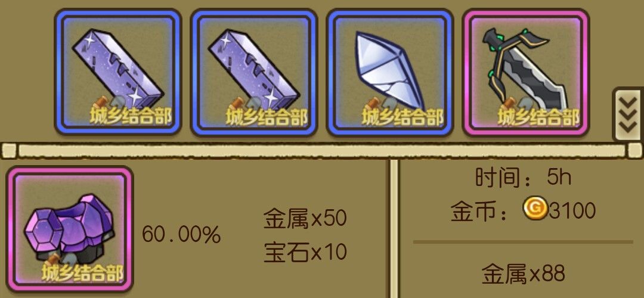Open the purple gem armor item
Image resolution: width=644 pixels, height=298 pixels.
[70, 229]
